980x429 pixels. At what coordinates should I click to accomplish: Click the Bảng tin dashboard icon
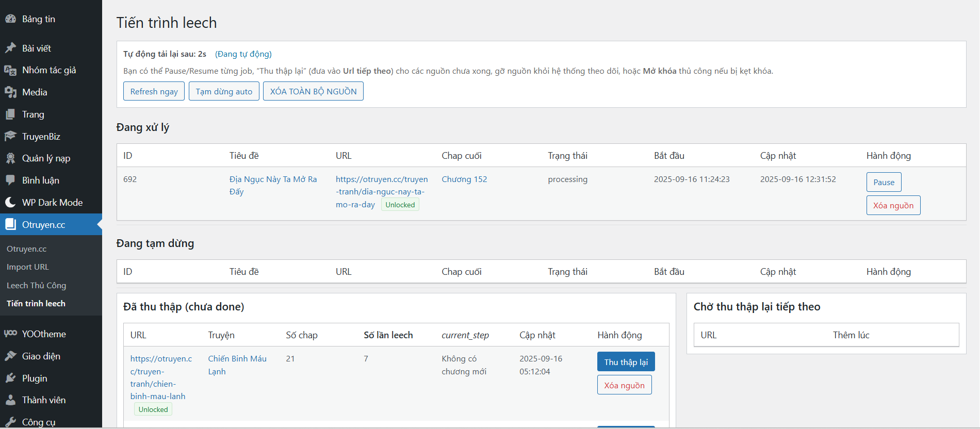click(x=10, y=19)
